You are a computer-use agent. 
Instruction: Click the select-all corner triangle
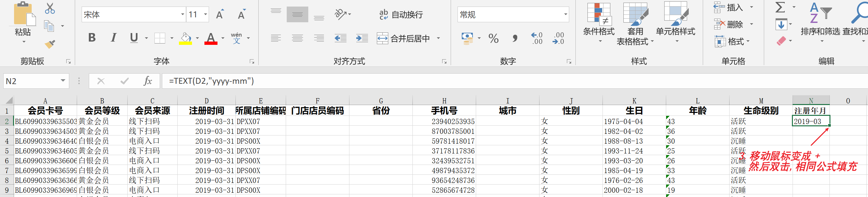pyautogui.click(x=9, y=100)
